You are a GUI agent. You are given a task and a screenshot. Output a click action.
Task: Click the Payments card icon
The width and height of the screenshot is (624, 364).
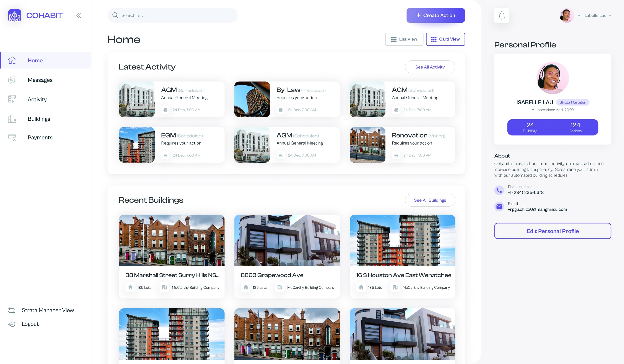(x=12, y=137)
